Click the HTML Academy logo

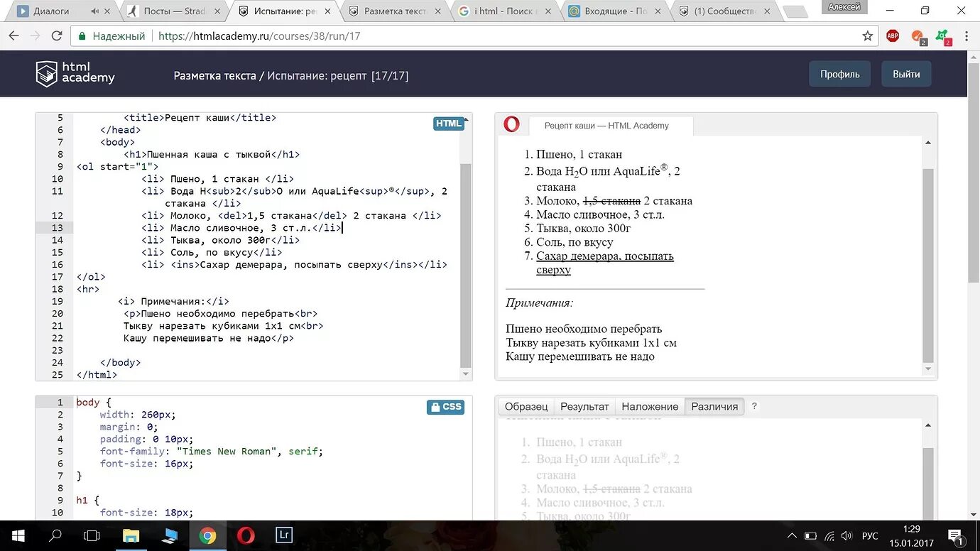(75, 73)
